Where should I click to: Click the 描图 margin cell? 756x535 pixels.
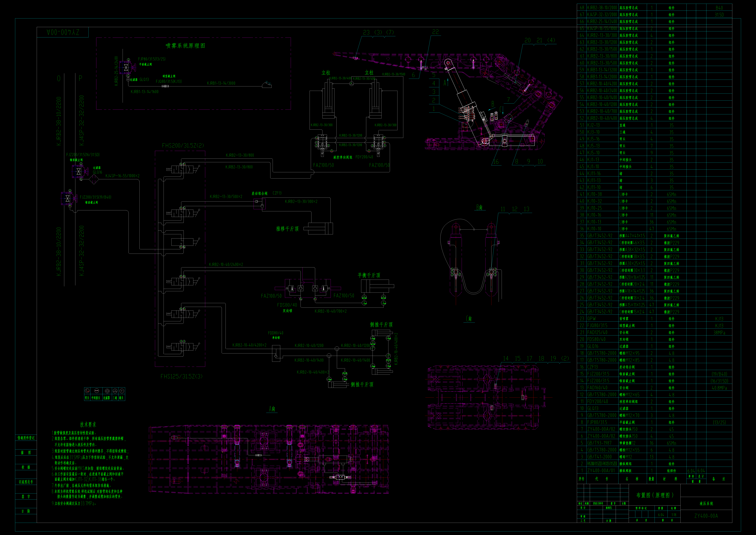pyautogui.click(x=26, y=453)
